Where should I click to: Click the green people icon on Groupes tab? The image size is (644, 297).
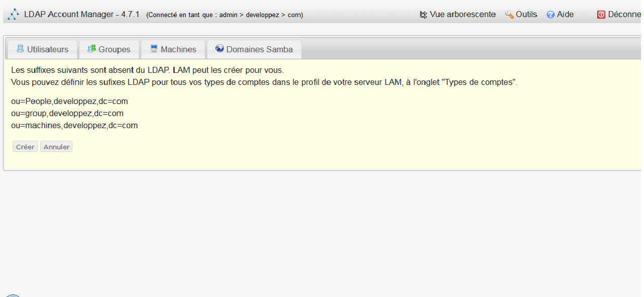[92, 48]
